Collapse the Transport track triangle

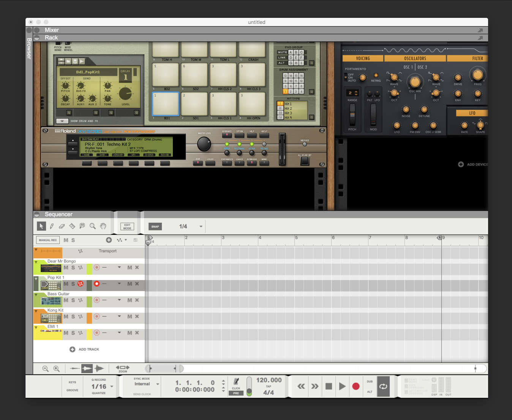pos(36,250)
